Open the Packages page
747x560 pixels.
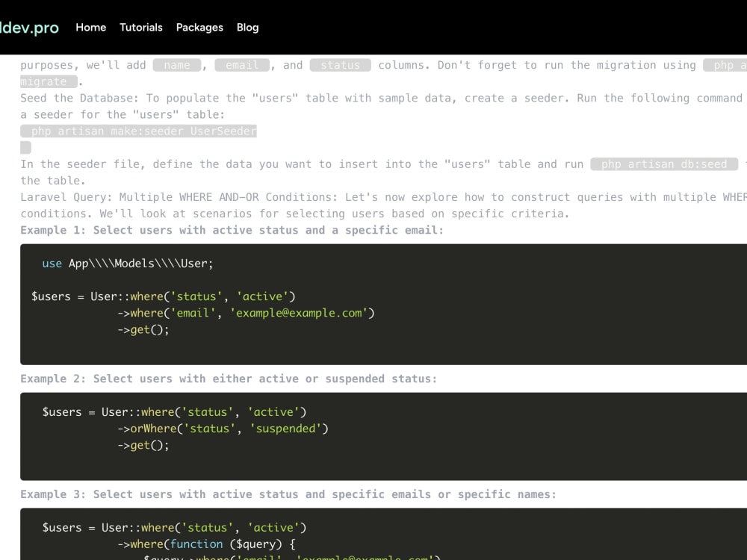(x=199, y=28)
